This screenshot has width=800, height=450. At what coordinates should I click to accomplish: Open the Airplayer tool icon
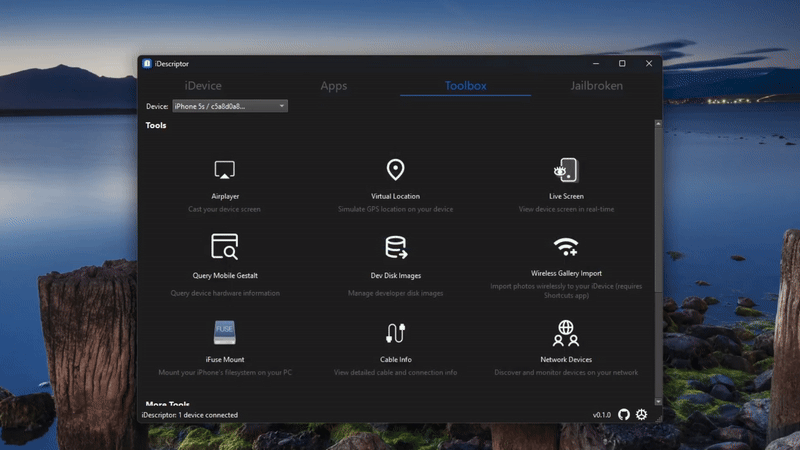click(224, 170)
